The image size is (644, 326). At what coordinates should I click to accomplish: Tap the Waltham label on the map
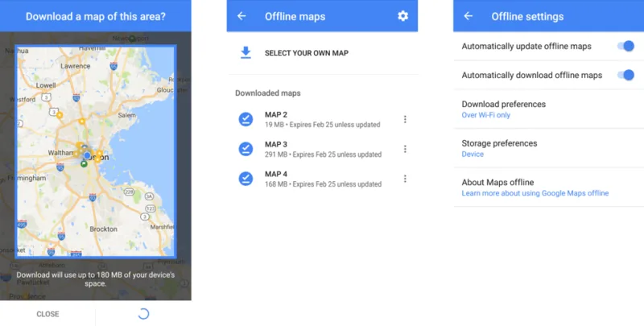(x=61, y=153)
